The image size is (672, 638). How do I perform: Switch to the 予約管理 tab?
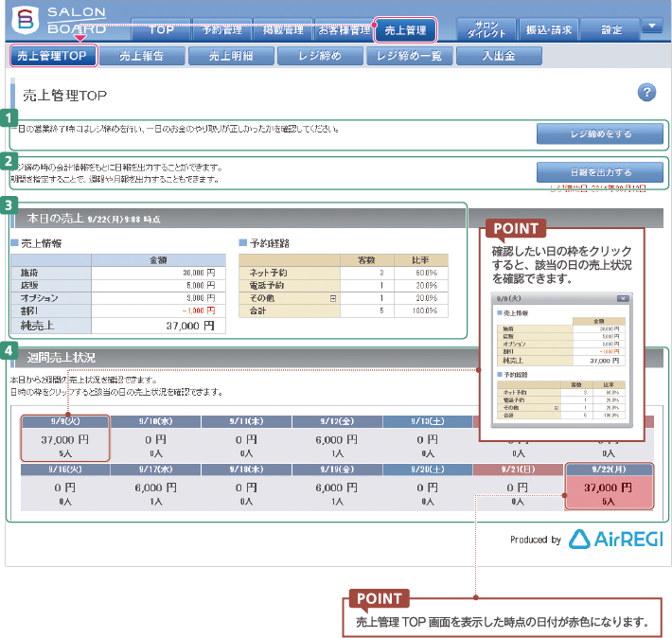[222, 30]
